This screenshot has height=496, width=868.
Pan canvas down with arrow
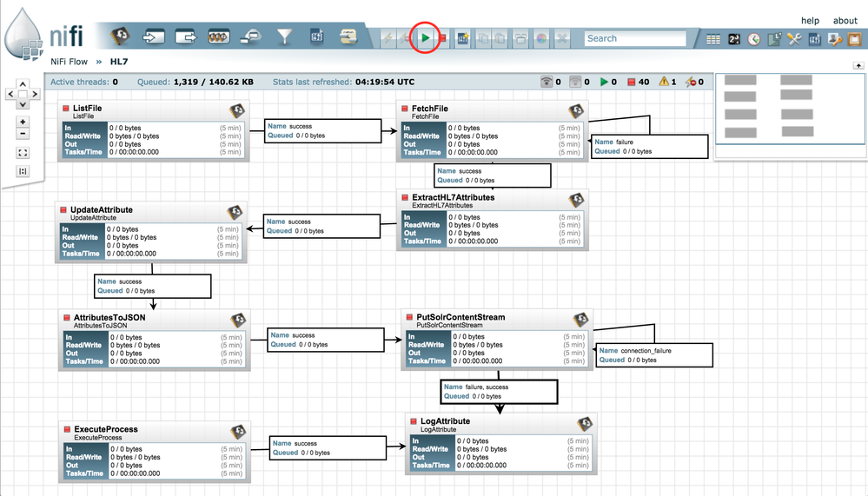[x=23, y=104]
